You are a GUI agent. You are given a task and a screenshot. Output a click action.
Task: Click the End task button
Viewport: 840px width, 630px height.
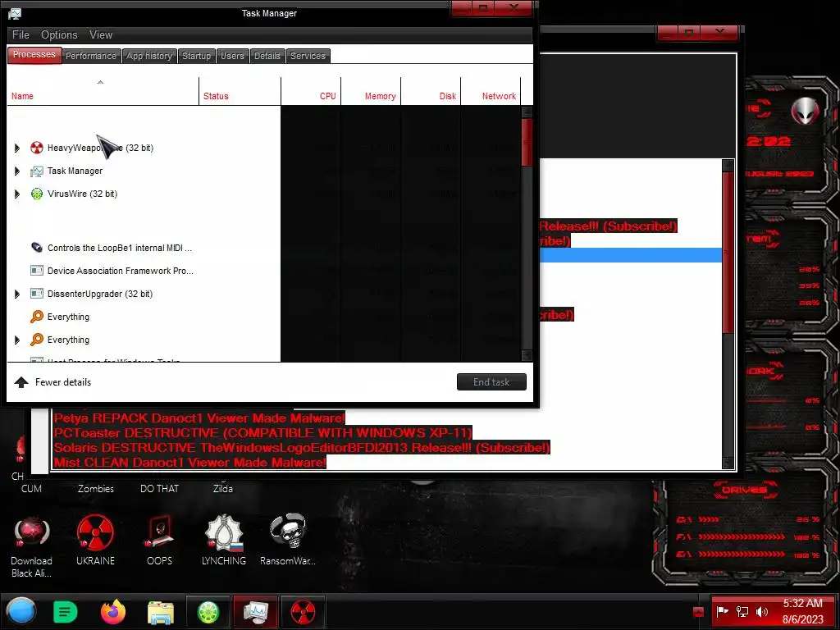click(491, 382)
